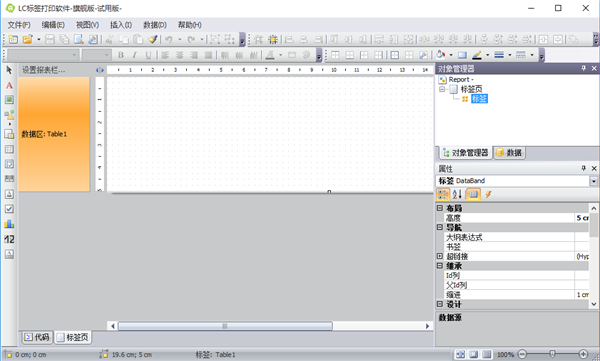Screen dimensions: 600x361
Task: Click the open folder toolbar icon
Action: point(28,39)
